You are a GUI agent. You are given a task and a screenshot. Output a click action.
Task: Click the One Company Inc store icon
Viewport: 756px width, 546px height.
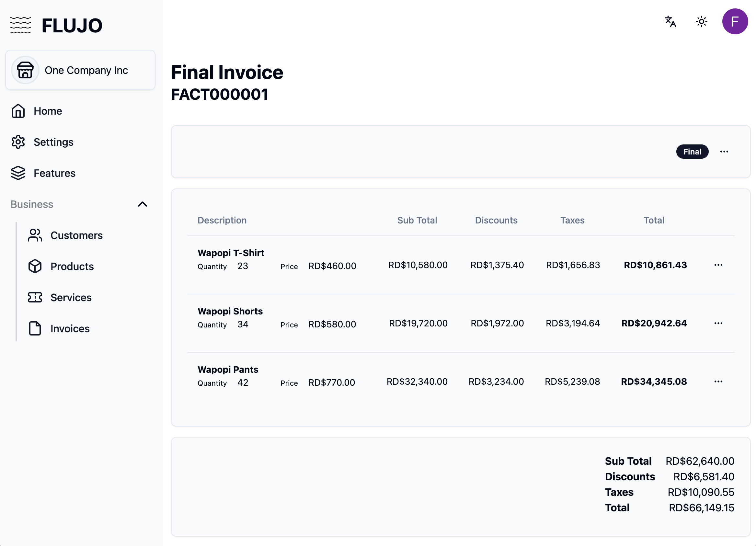pyautogui.click(x=25, y=70)
